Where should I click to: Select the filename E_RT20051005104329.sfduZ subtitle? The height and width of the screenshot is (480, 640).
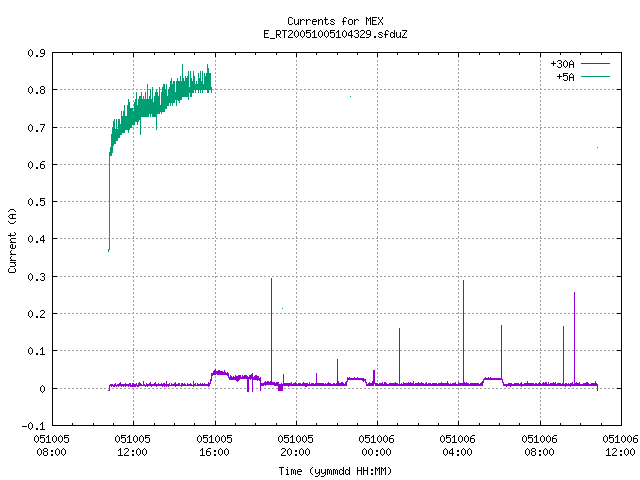tap(335, 34)
